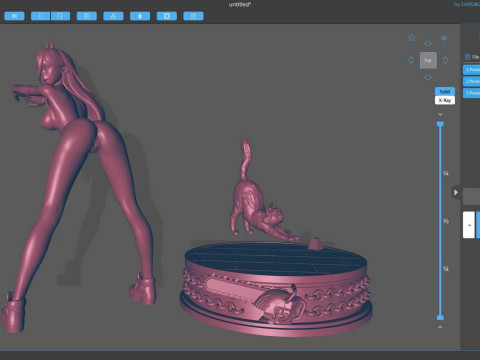Click the white up-triangle button in right panel
480x360 pixels.
[469, 225]
